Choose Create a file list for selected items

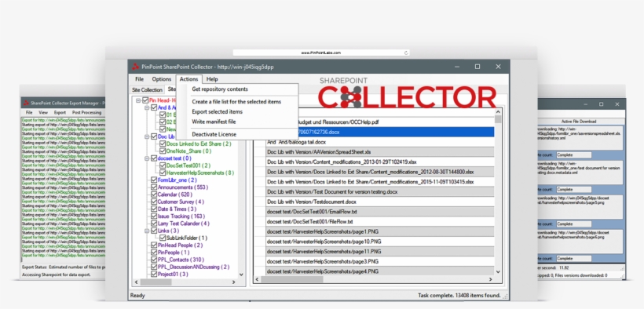click(236, 102)
